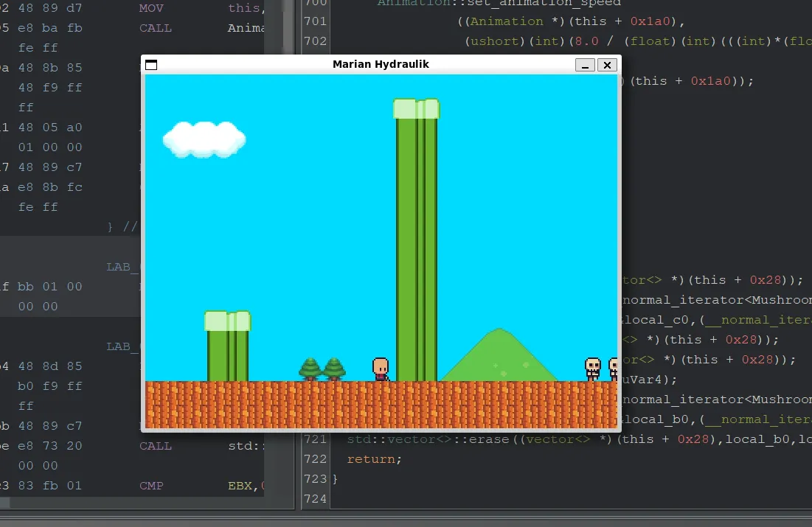
Task: Click the top of the tall green pipe
Action: (x=416, y=108)
